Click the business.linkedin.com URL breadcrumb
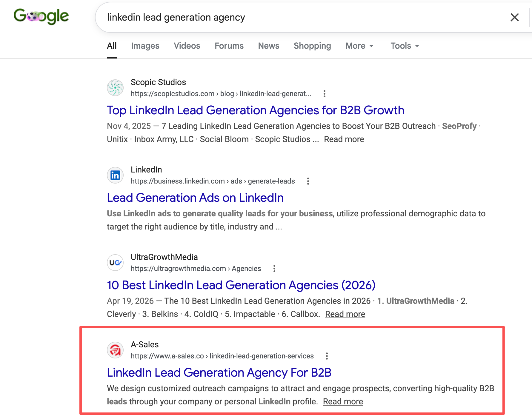This screenshot has width=532, height=419. [x=213, y=181]
